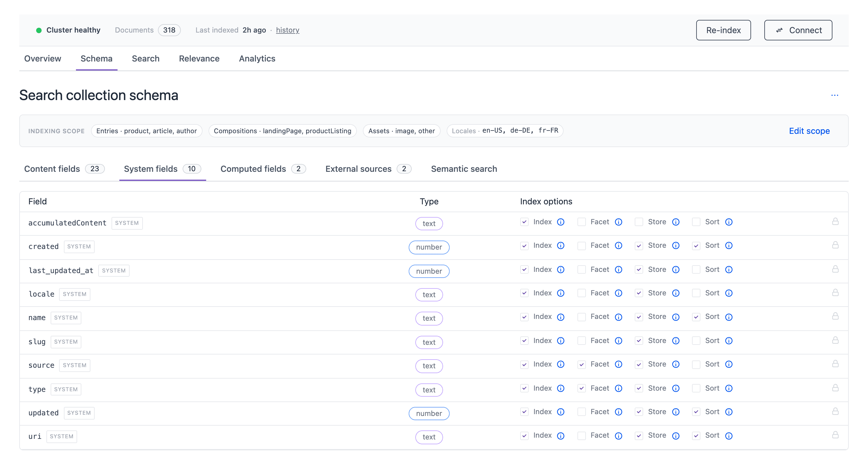Viewport: 868px width, 469px height.
Task: Toggle Store checkbox for updated field
Action: 639,412
